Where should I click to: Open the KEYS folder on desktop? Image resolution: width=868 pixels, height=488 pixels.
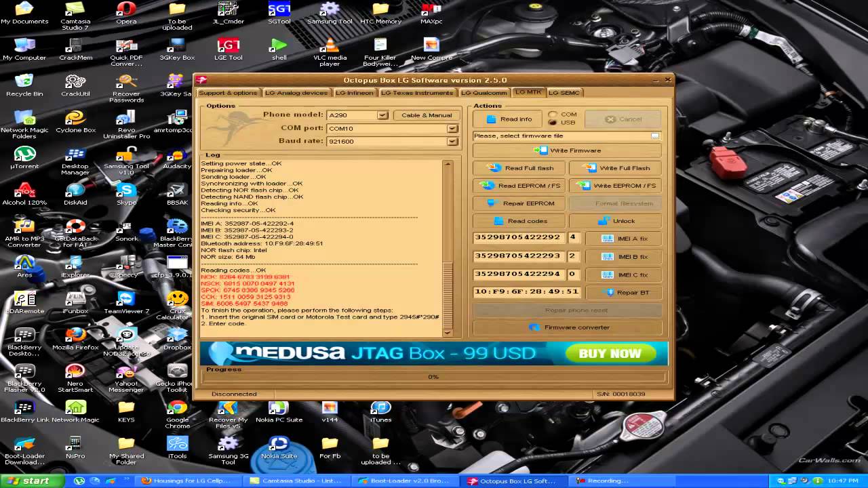tap(126, 411)
